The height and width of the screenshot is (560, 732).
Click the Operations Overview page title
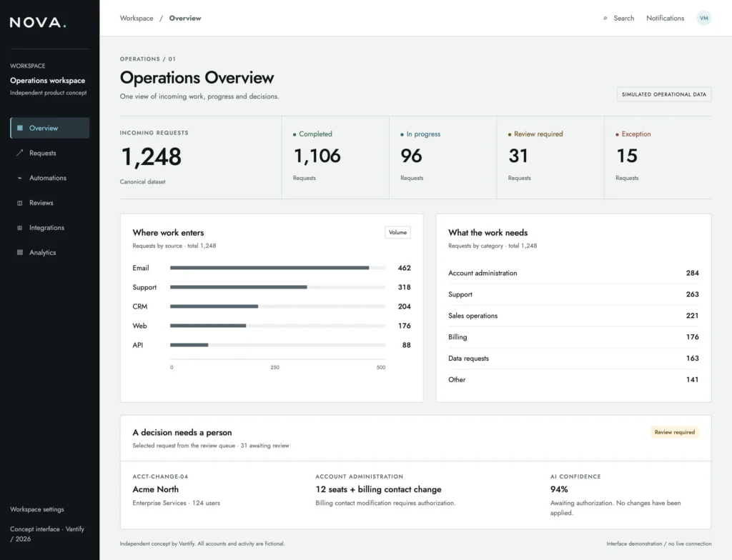pos(197,77)
